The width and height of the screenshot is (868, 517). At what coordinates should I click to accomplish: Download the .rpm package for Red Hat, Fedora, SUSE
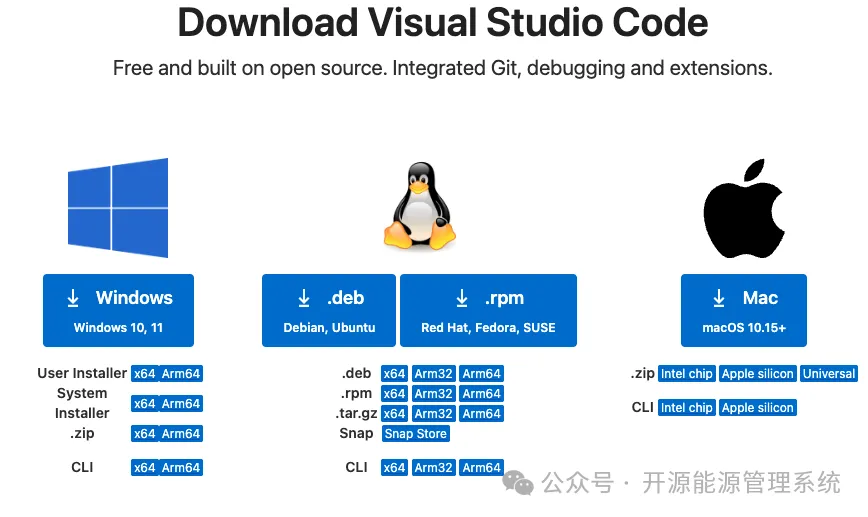click(488, 311)
